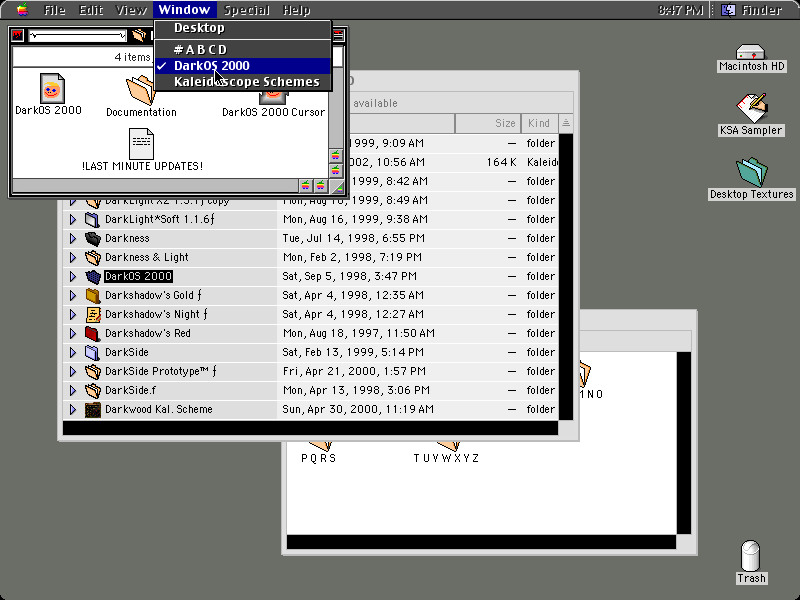Click the resize box of DarkOS 2000 window
Image resolution: width=800 pixels, height=600 pixels.
[x=337, y=187]
